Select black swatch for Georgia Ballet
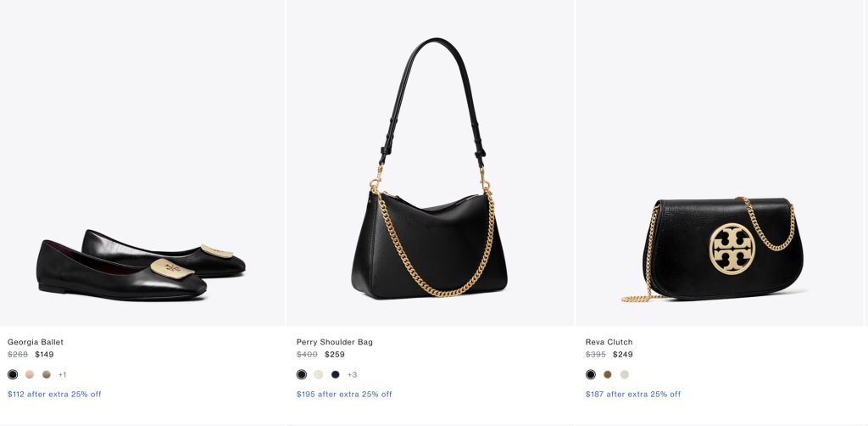Viewport: 868px width, 426px height. [13, 374]
